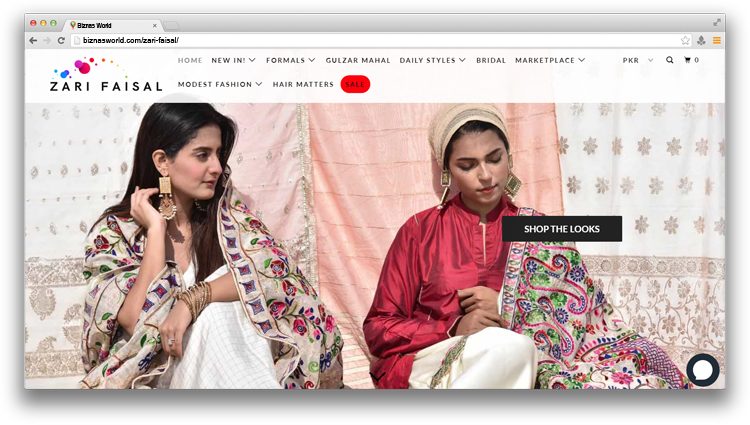This screenshot has width=750, height=425.
Task: Click the browser forward arrow
Action: (x=47, y=40)
